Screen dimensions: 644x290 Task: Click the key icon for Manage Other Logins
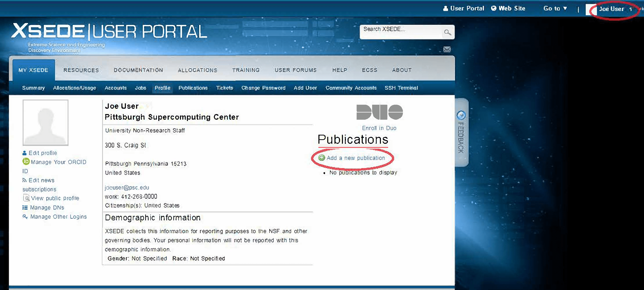pos(25,217)
